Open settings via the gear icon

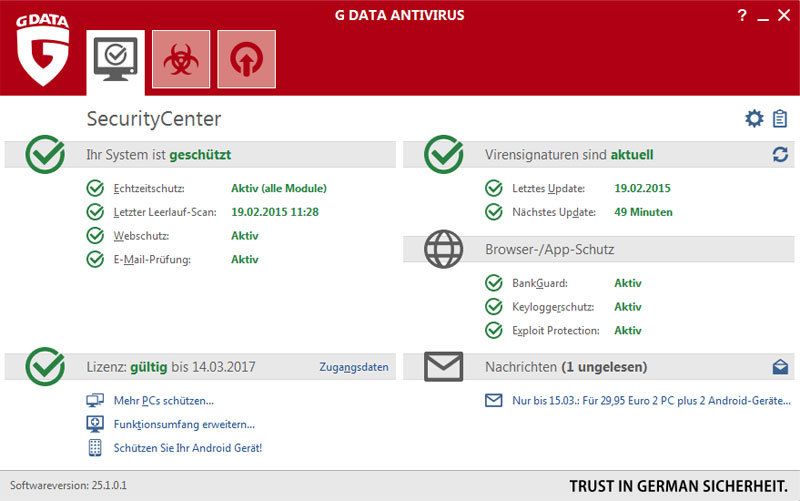pyautogui.click(x=754, y=118)
